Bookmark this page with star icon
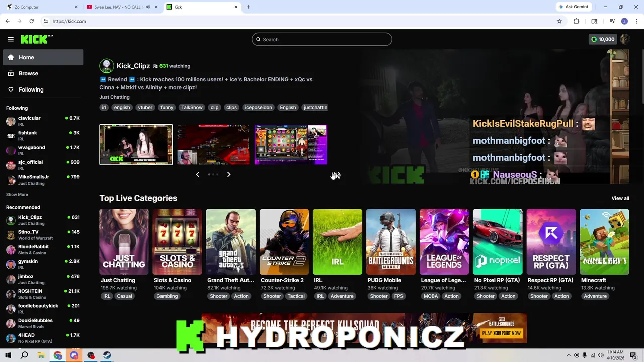 (x=559, y=21)
